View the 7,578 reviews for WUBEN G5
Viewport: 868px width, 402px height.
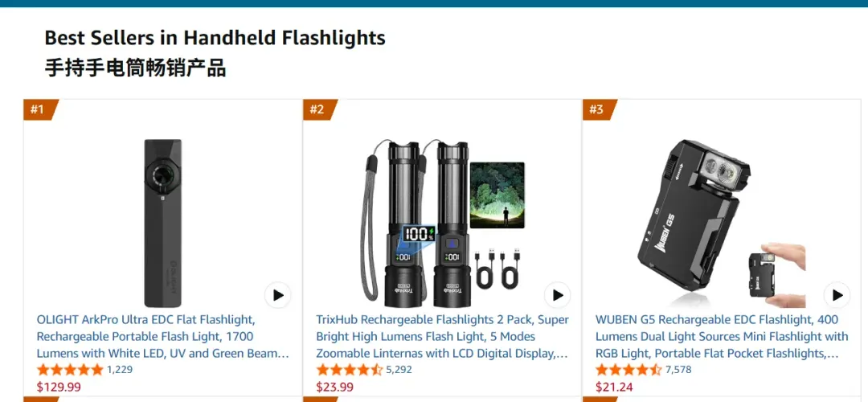(x=678, y=370)
